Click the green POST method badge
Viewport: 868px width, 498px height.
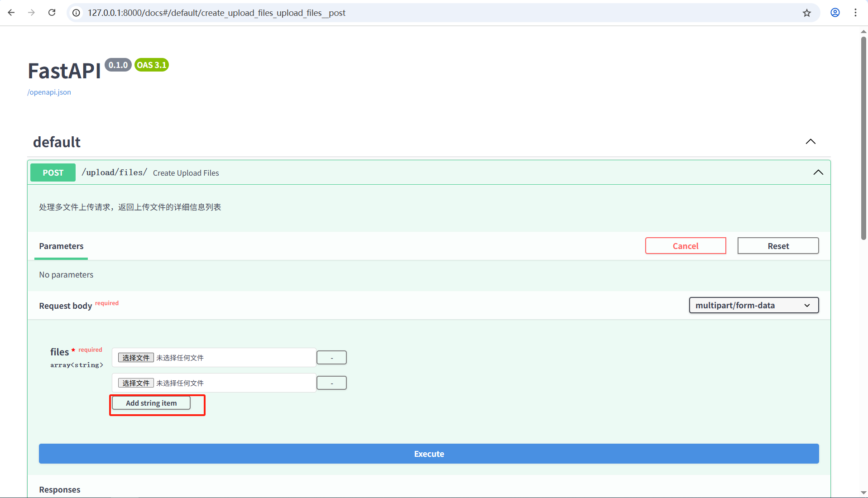point(53,172)
